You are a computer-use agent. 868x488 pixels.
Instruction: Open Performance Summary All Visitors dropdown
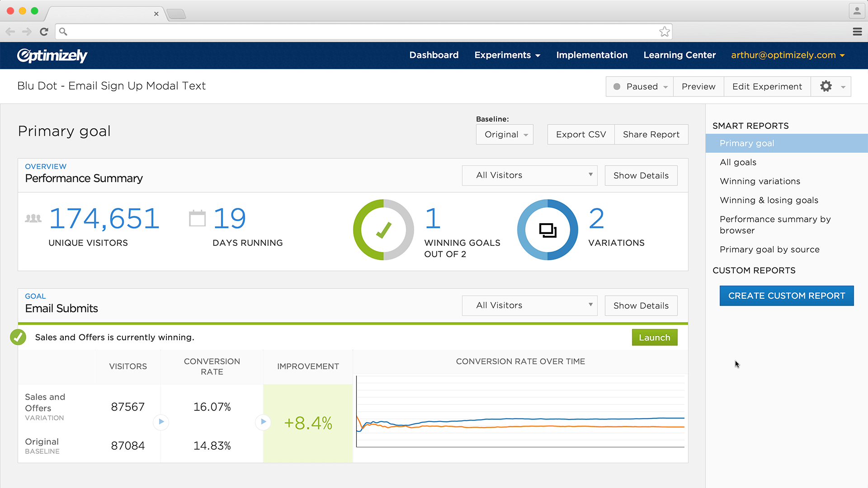click(x=529, y=175)
